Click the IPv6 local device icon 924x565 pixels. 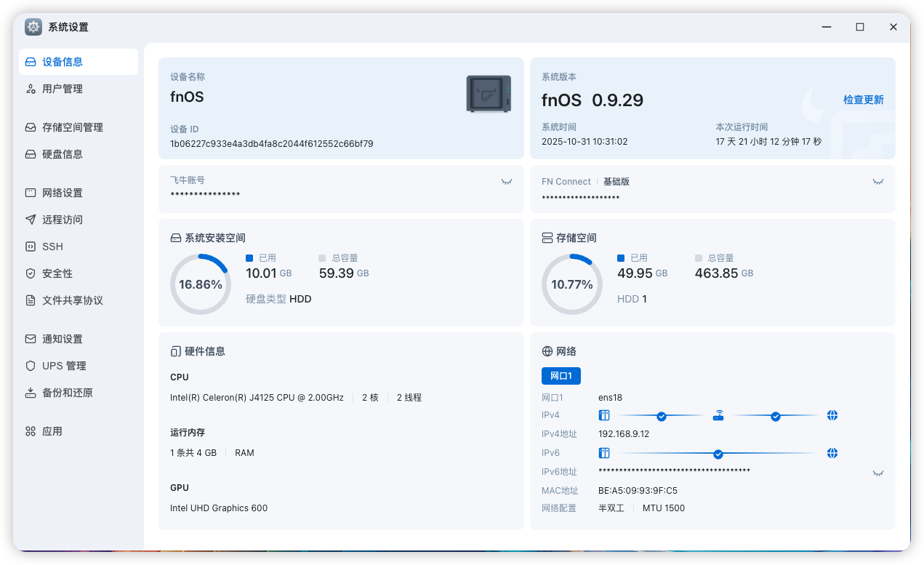pos(604,453)
